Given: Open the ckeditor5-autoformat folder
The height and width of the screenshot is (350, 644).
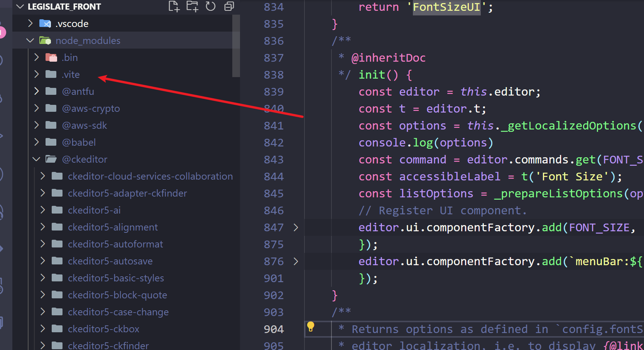Looking at the screenshot, I should pos(115,244).
